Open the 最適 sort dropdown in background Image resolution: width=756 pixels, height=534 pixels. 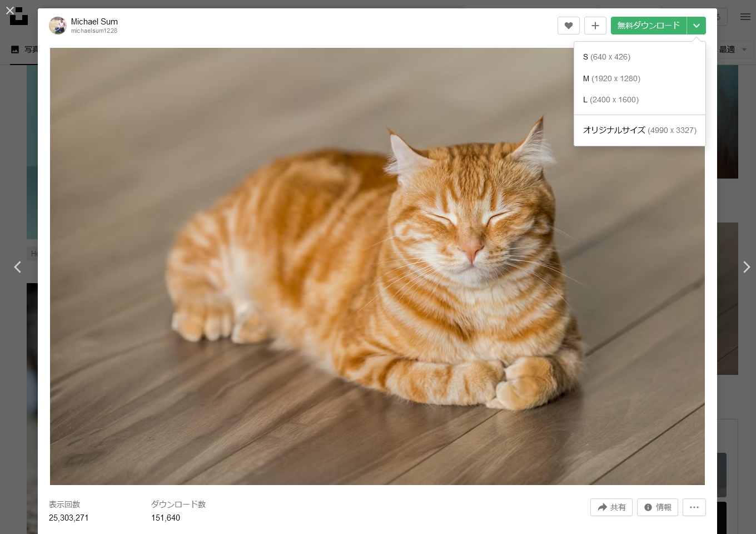pos(733,50)
